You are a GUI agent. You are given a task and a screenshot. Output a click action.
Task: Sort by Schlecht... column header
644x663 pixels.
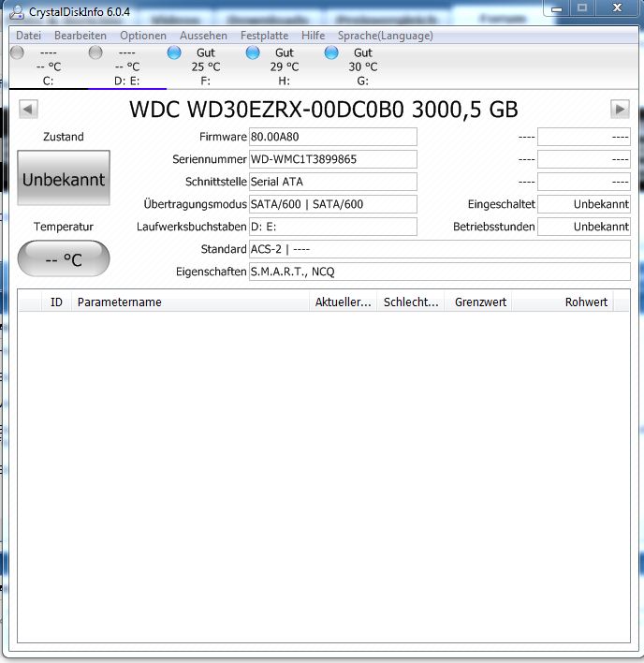410,302
